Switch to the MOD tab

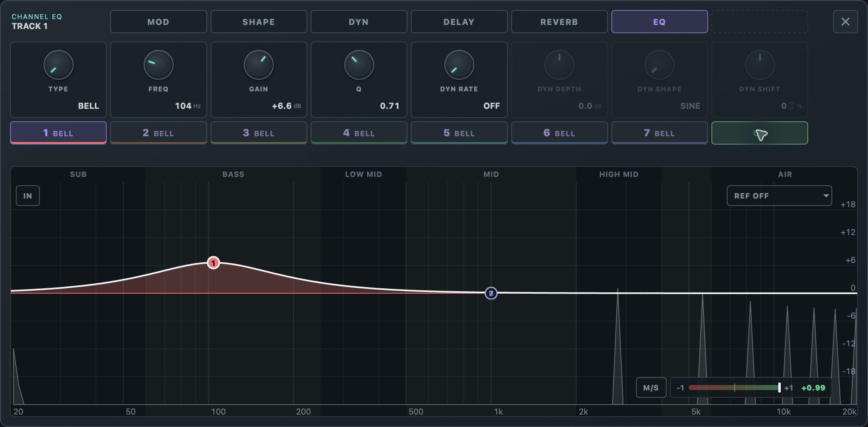coord(159,22)
